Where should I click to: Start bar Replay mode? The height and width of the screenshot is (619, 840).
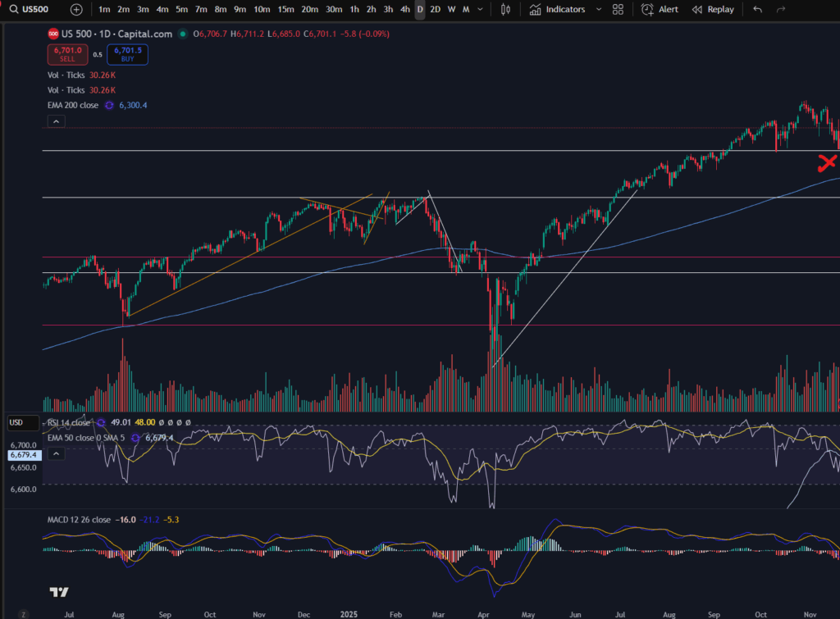(713, 9)
